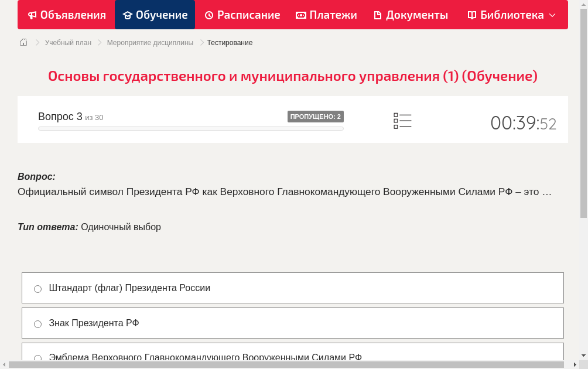Click the ПРОПУЩЕНО: 2 badge
588x369 pixels.
pos(316,117)
